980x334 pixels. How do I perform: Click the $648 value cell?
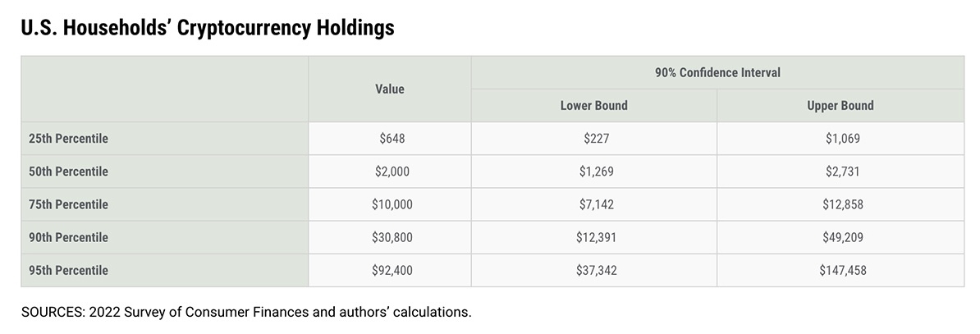(x=392, y=139)
